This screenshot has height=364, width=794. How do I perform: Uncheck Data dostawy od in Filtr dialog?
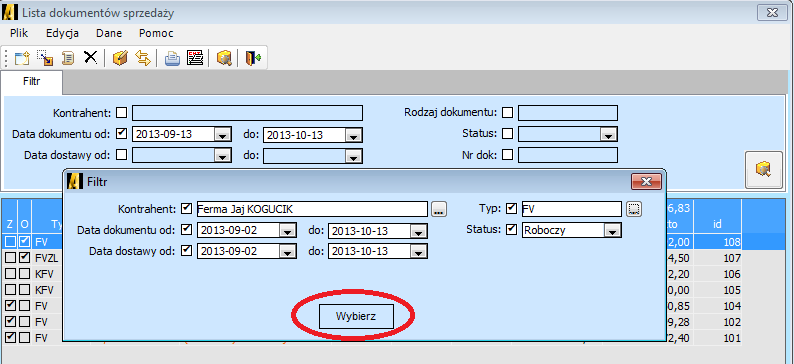pyautogui.click(x=186, y=250)
